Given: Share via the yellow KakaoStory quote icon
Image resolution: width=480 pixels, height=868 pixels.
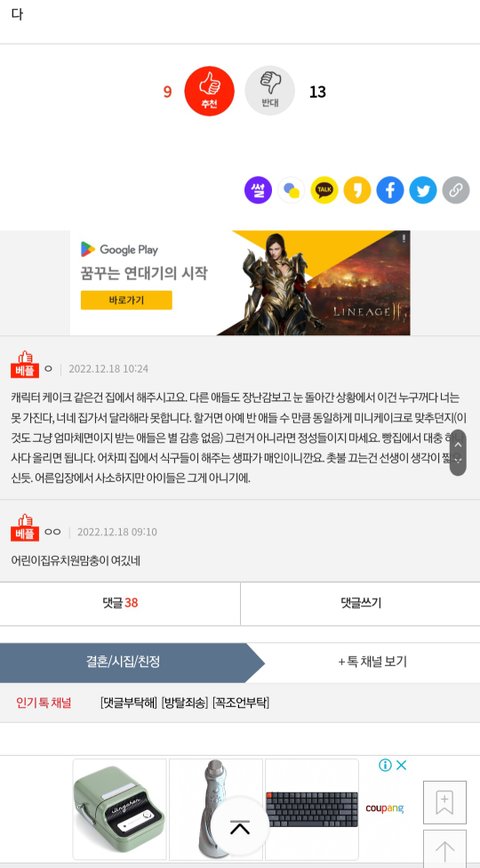Looking at the screenshot, I should point(357,190).
